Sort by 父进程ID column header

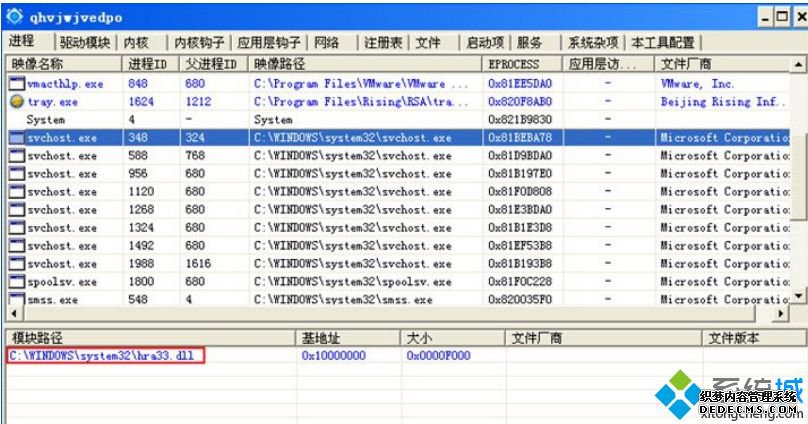[214, 64]
